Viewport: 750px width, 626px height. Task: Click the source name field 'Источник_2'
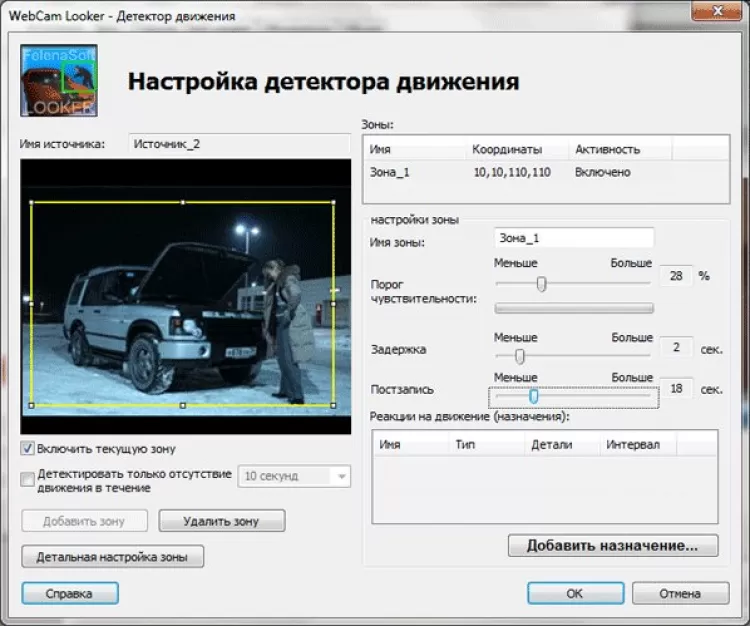coord(239,144)
